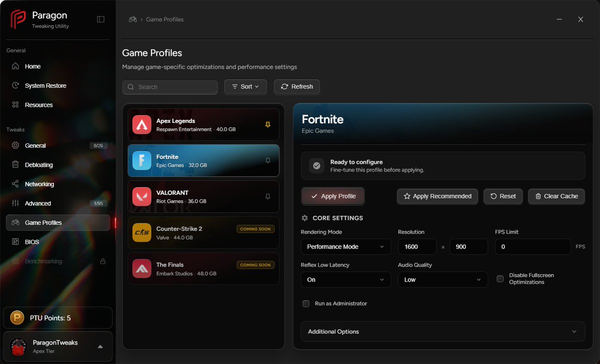The height and width of the screenshot is (364, 600).
Task: Click the search magnifier icon
Action: click(131, 87)
